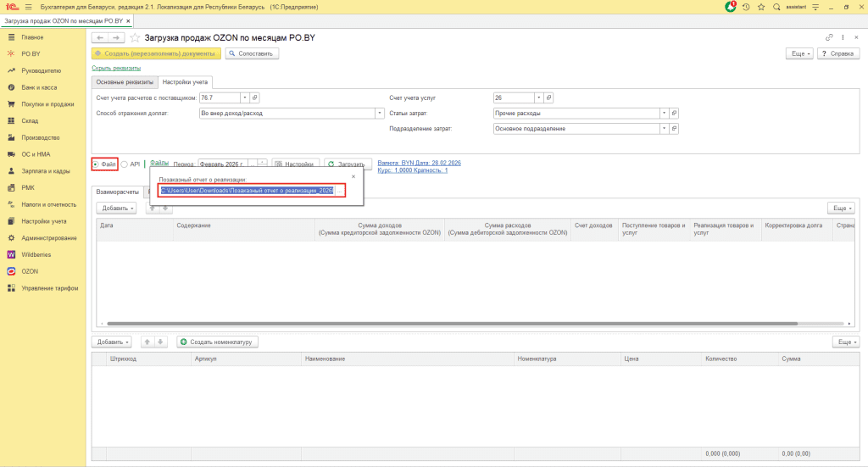The width and height of the screenshot is (868, 467).
Task: Click Создать (перезаполнить) документы button
Action: [x=156, y=53]
